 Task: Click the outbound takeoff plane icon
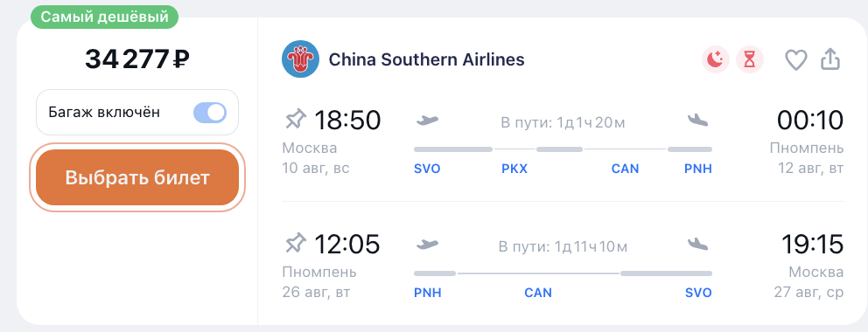click(x=427, y=120)
